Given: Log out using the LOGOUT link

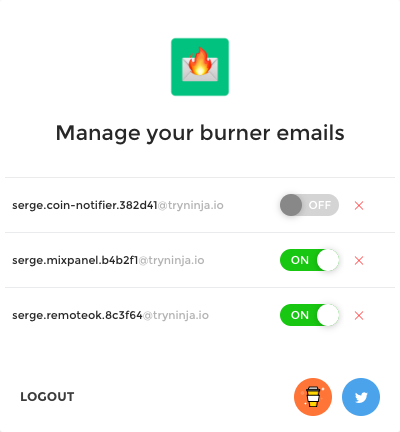Looking at the screenshot, I should pyautogui.click(x=47, y=397).
